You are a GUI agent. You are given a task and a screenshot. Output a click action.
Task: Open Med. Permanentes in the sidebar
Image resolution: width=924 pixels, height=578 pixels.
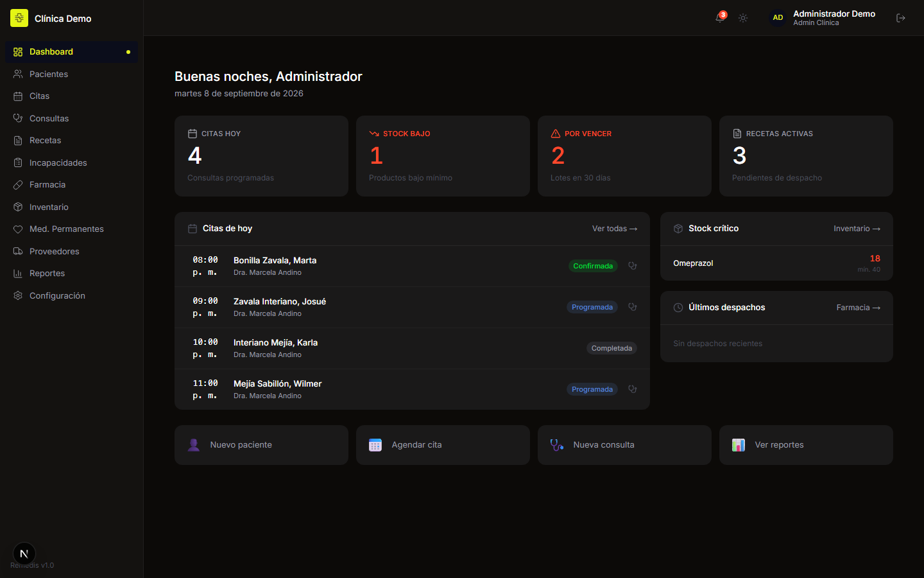[x=71, y=229]
